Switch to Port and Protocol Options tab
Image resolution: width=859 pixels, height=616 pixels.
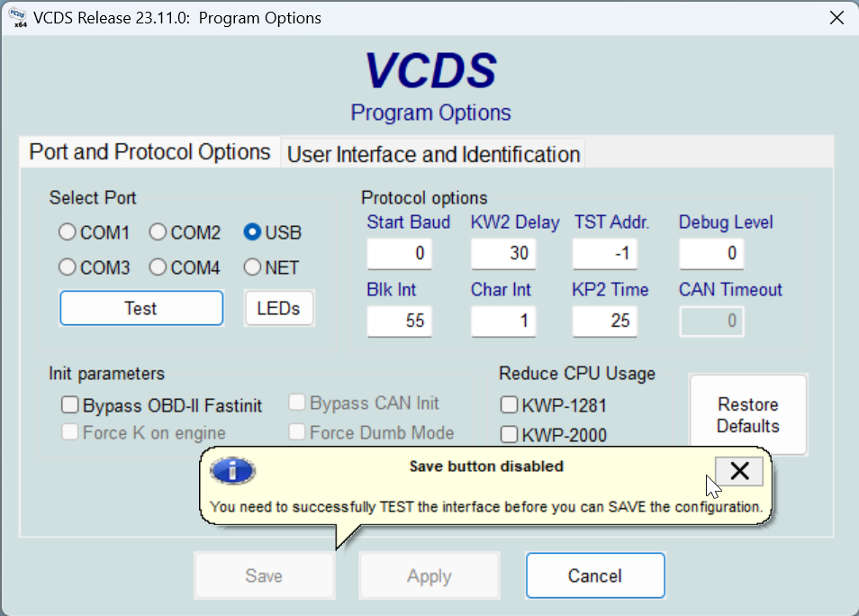pos(149,152)
